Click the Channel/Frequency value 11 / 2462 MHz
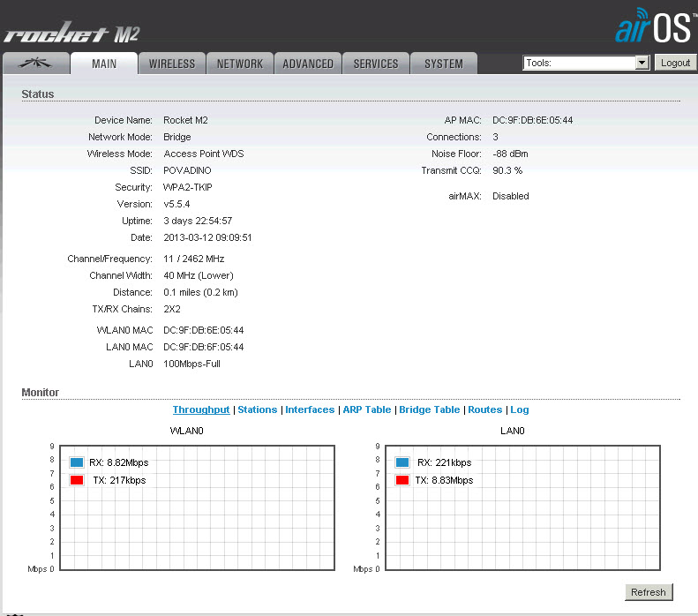 [194, 259]
